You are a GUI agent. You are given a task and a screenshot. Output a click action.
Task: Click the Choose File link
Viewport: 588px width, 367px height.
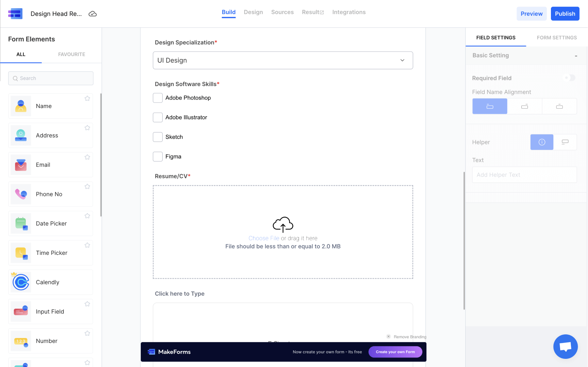[264, 238]
